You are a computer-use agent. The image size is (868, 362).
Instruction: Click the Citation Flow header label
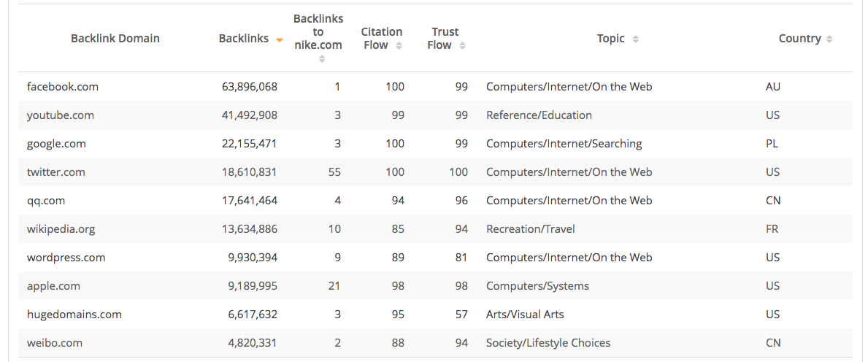381,38
